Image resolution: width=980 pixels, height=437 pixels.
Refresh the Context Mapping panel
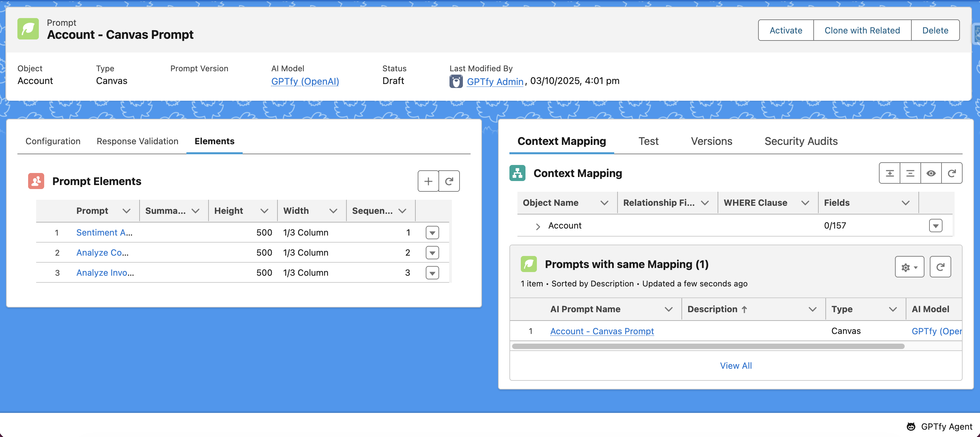pos(952,173)
